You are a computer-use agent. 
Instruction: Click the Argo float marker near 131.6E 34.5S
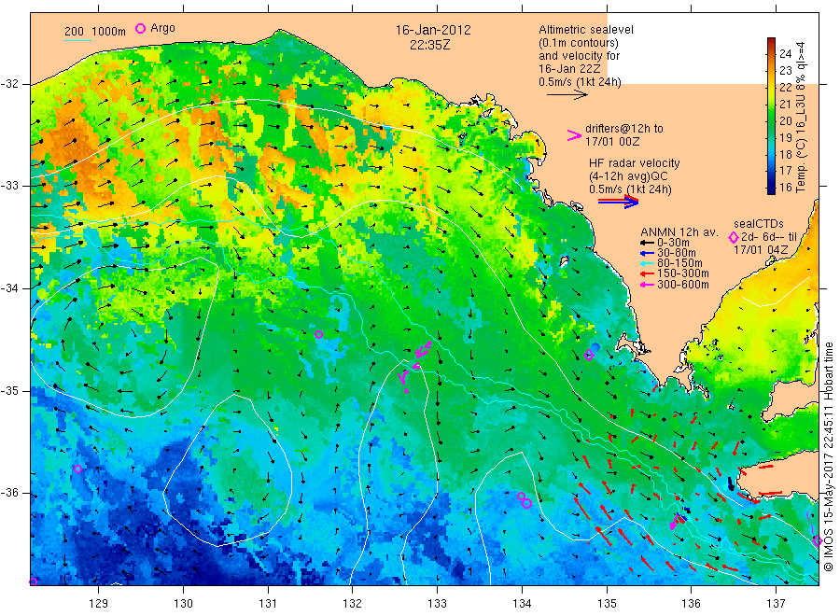[319, 335]
